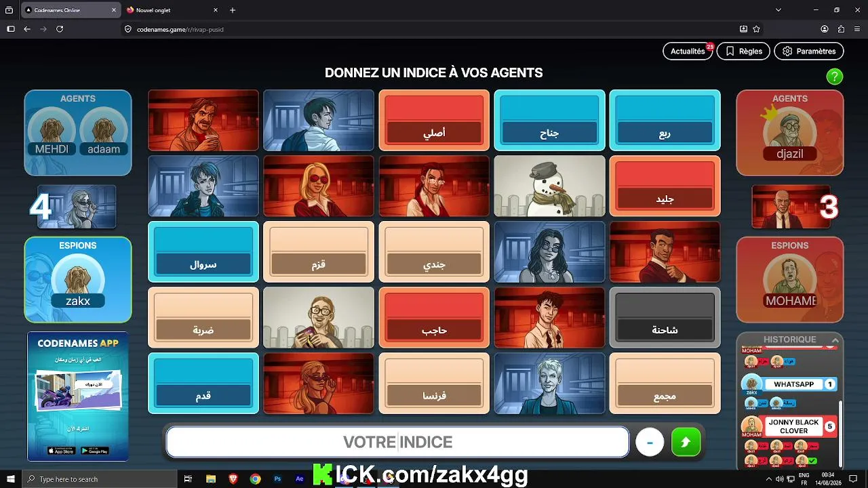Open the volume control in system tray
The width and height of the screenshot is (868, 488).
780,479
